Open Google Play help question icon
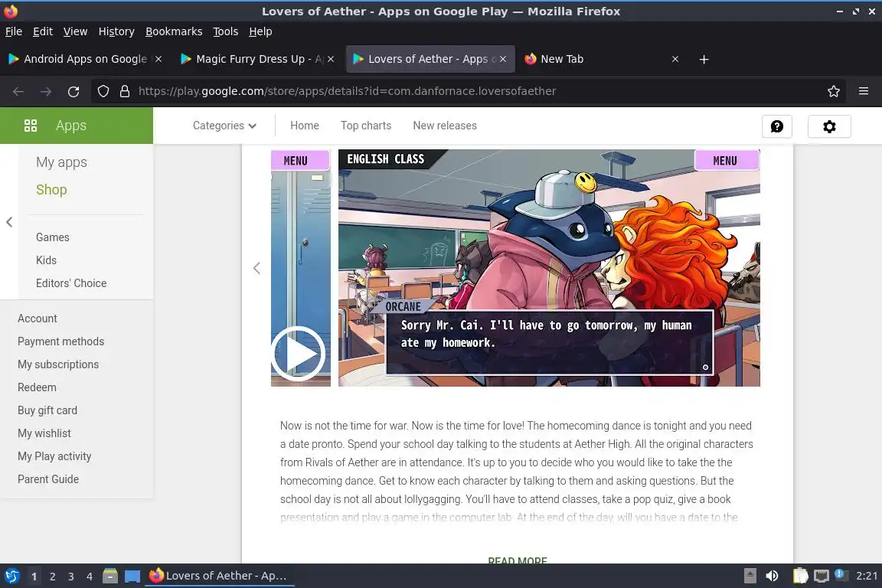This screenshot has height=588, width=882. tap(777, 126)
